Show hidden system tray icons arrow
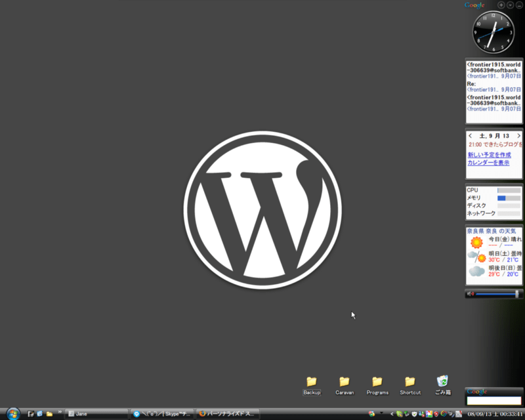The image size is (525, 420). [392, 414]
